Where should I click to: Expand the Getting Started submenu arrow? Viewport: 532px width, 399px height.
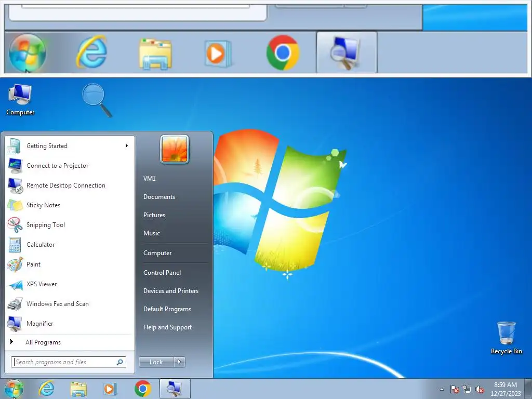click(x=127, y=146)
